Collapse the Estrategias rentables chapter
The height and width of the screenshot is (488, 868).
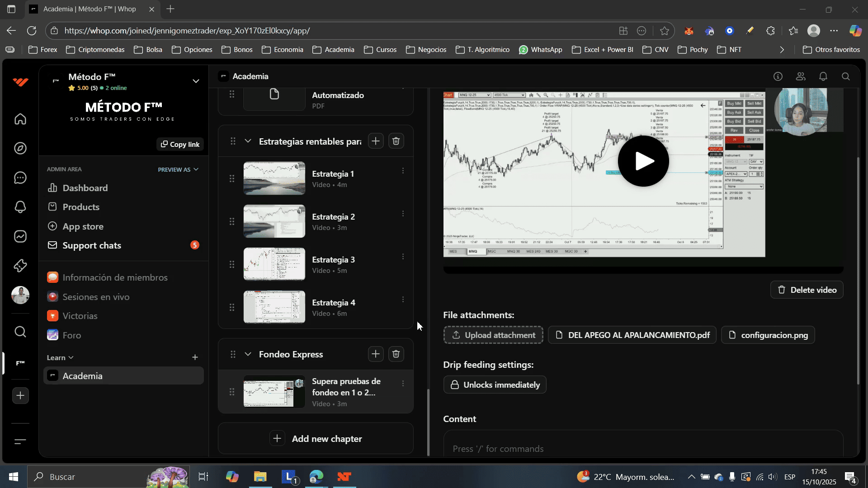tap(248, 141)
